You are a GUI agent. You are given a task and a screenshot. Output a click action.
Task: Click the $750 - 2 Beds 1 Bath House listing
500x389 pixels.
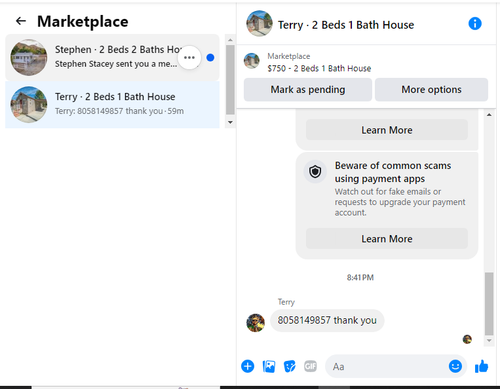319,68
